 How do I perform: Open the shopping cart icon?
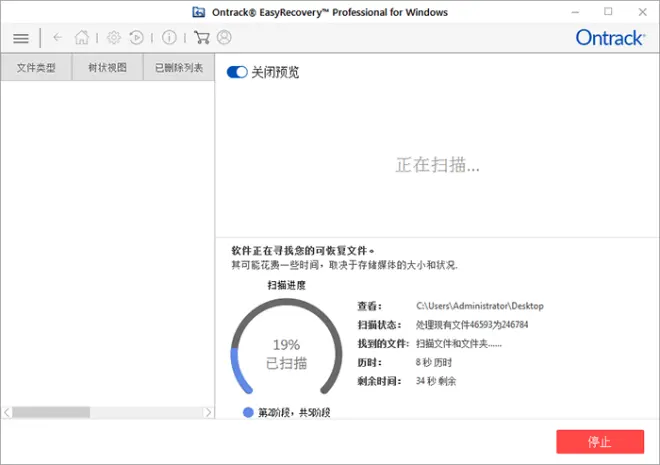[202, 37]
